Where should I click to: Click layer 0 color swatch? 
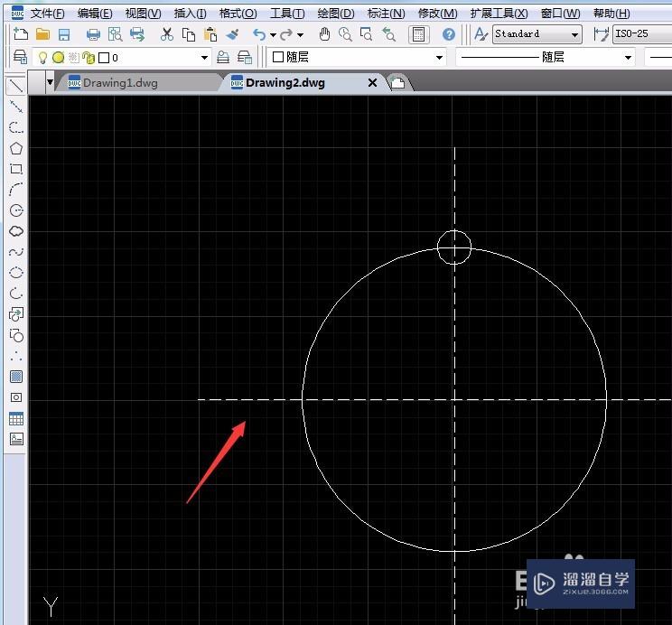click(104, 58)
